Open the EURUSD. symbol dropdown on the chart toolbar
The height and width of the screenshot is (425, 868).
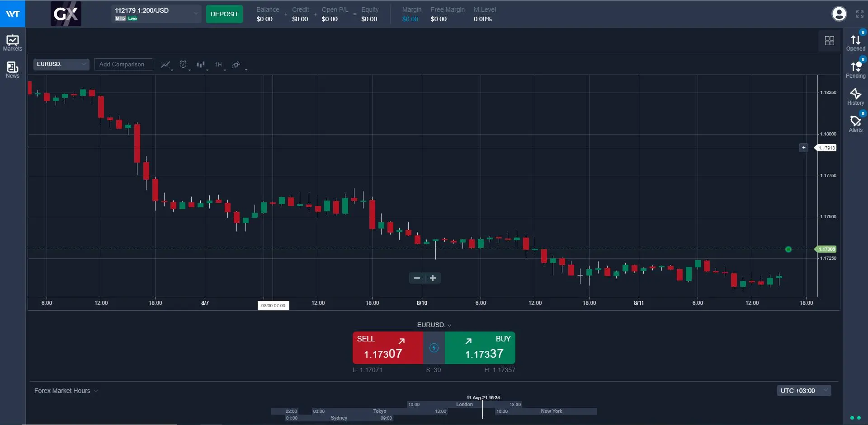[x=61, y=64]
